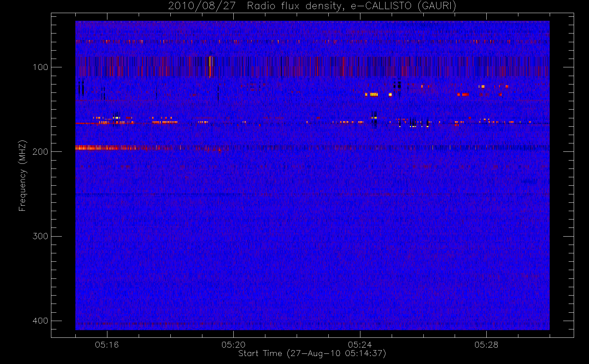The image size is (589, 364).
Task: Select the '200' frequency axis label
Action: point(40,152)
